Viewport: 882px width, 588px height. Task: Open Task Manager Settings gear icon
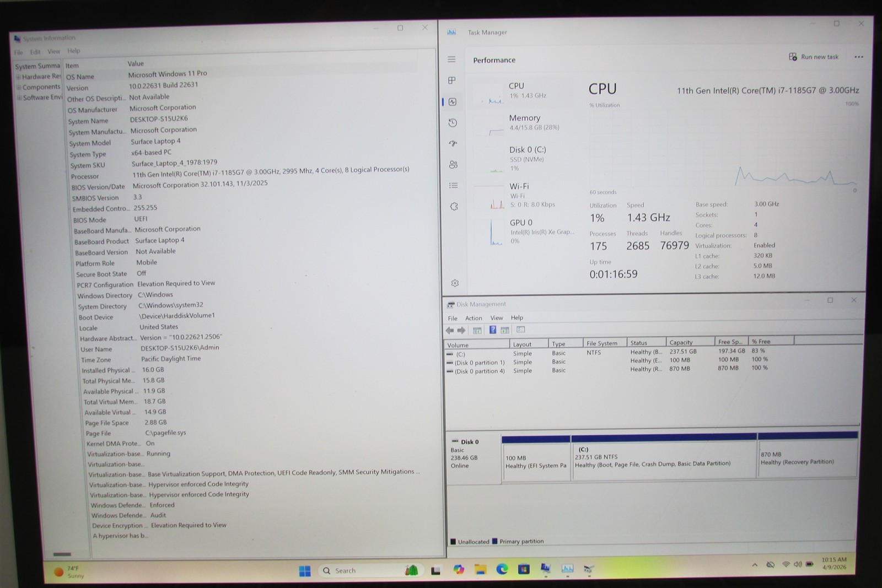coord(455,283)
